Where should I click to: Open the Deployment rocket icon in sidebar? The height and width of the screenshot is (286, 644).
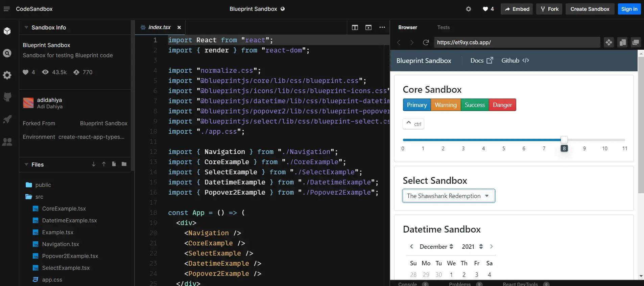[x=7, y=119]
